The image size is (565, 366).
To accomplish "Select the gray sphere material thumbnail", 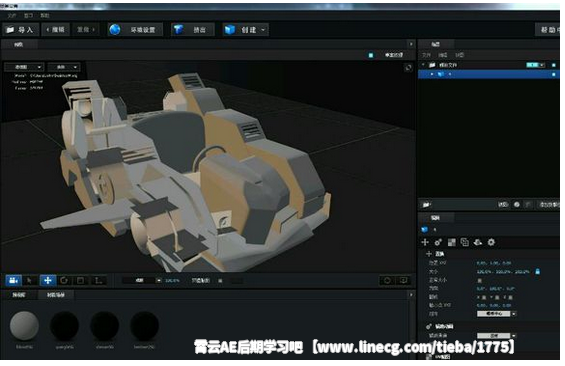I will point(24,326).
